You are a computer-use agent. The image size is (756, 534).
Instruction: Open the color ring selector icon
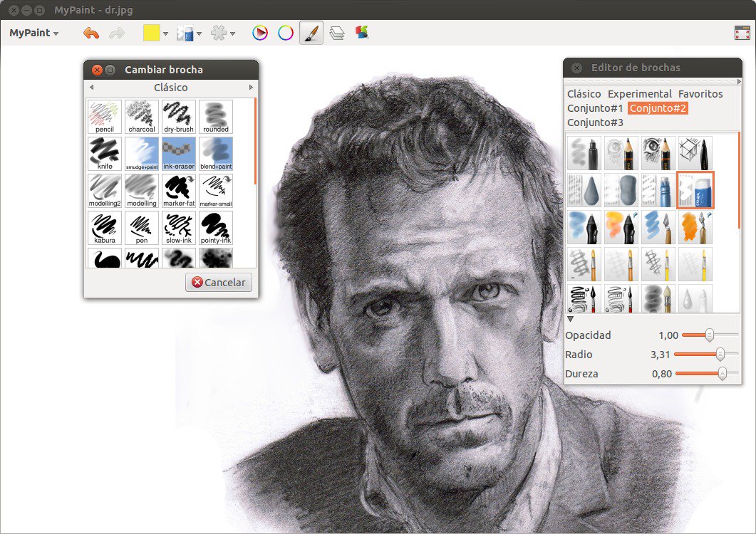286,33
